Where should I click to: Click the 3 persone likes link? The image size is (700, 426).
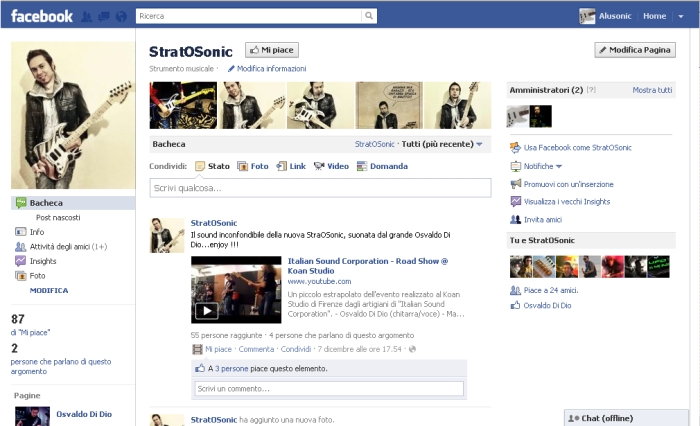(231, 369)
